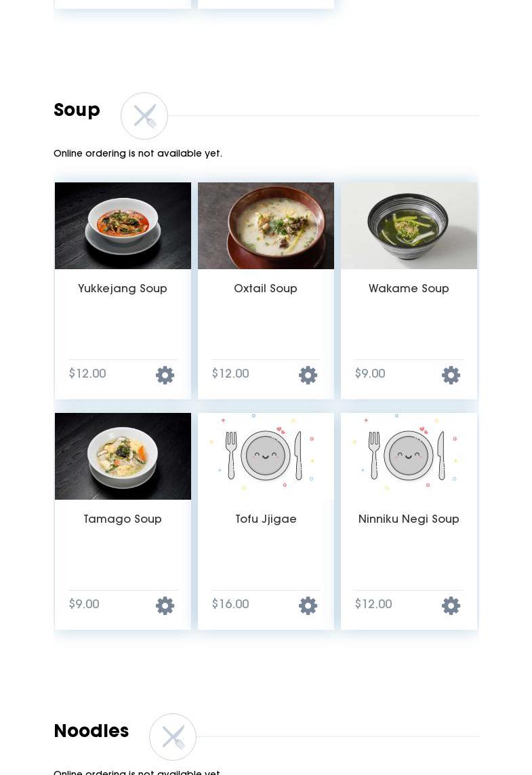This screenshot has height=775, width=532.
Task: Select the Tofu Jjigae item name
Action: [266, 519]
